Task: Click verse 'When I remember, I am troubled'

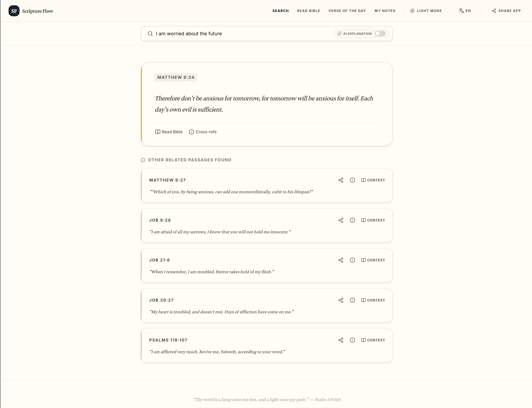Action: point(212,271)
